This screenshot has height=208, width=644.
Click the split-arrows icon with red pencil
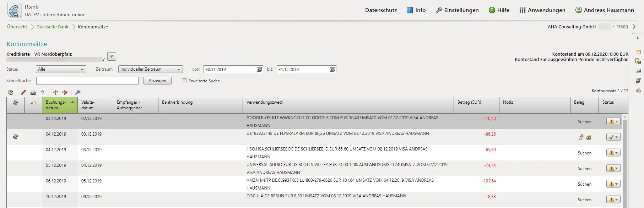tap(65, 92)
